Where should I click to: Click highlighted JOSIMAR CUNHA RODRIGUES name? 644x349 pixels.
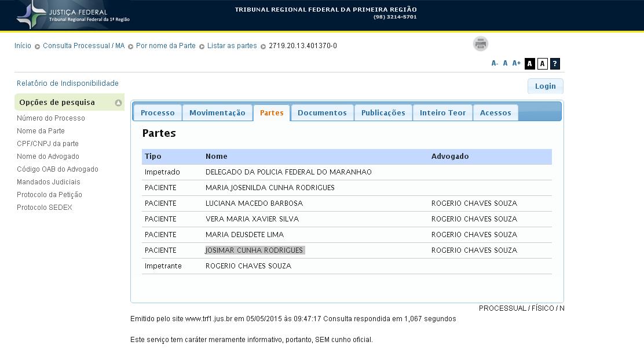255,250
